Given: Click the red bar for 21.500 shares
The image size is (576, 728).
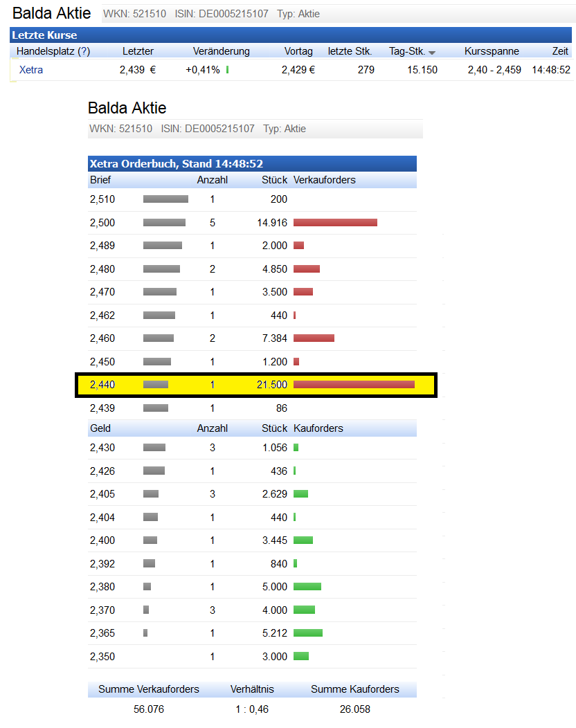Looking at the screenshot, I should pos(354,385).
